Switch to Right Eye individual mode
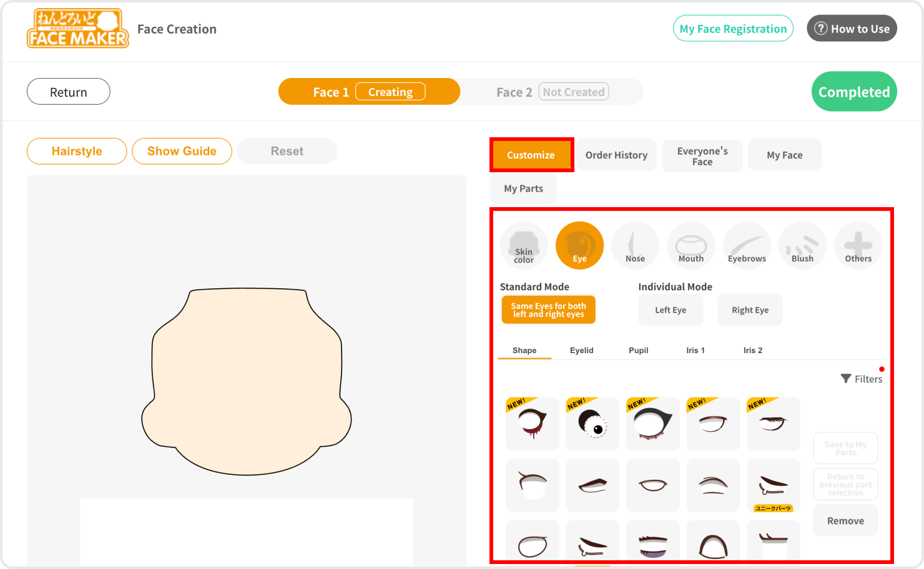 tap(750, 310)
